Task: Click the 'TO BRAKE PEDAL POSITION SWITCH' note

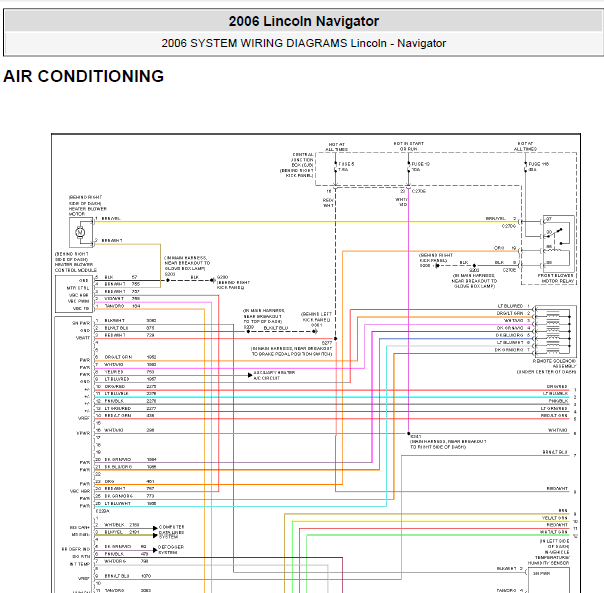Action: [292, 354]
